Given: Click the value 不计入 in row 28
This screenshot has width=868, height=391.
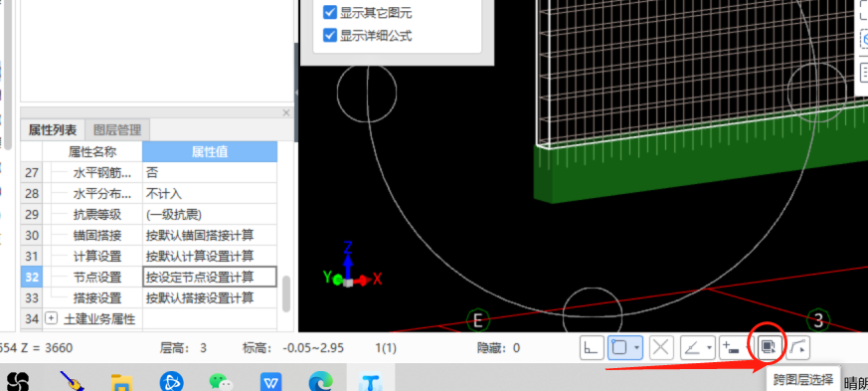Looking at the screenshot, I should (209, 194).
